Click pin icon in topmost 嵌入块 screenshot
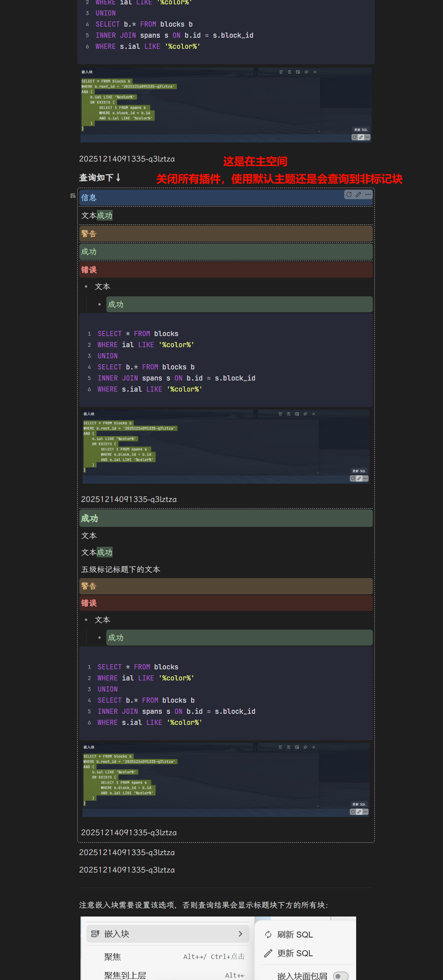443x980 pixels. tap(306, 72)
